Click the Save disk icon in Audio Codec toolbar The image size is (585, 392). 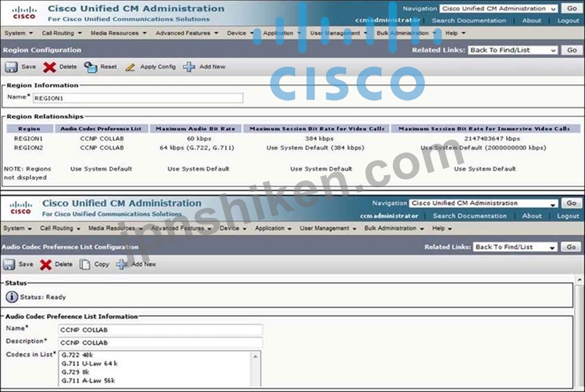[x=9, y=265]
